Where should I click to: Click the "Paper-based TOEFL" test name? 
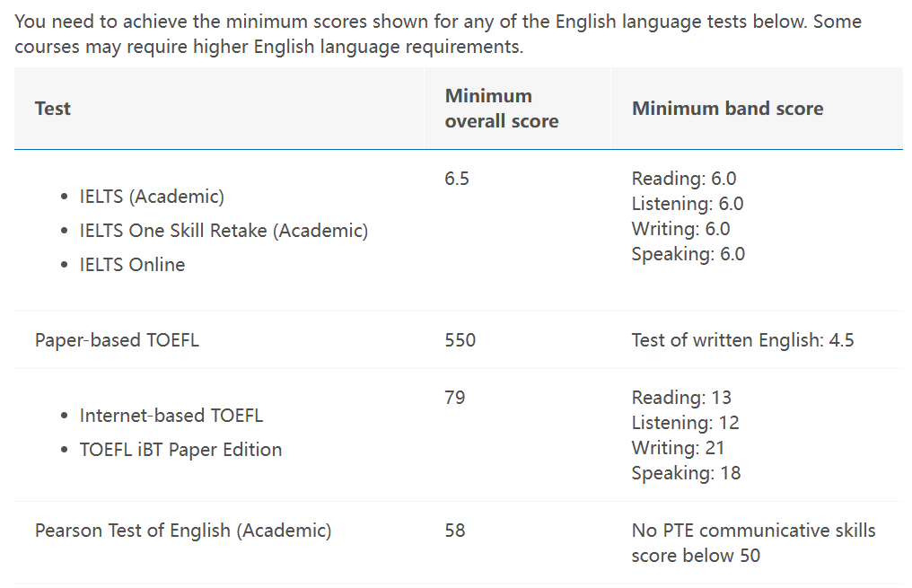tap(117, 340)
